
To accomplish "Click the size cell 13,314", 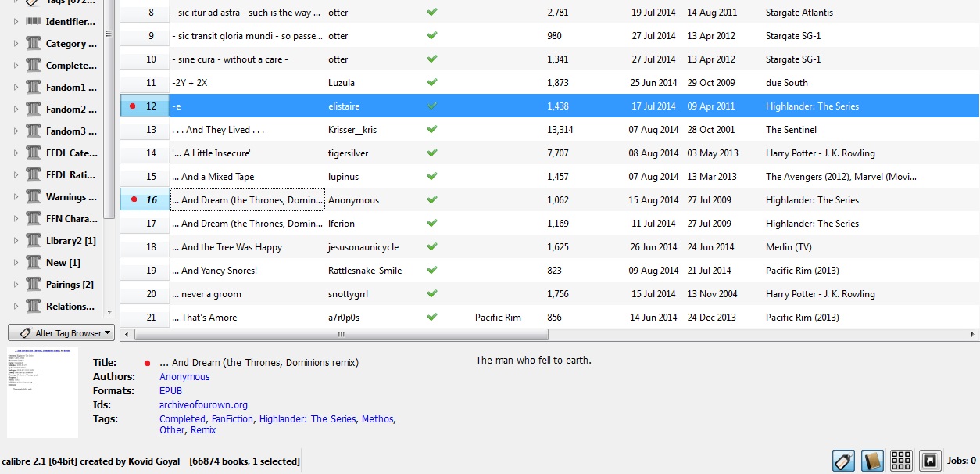I will (x=560, y=130).
